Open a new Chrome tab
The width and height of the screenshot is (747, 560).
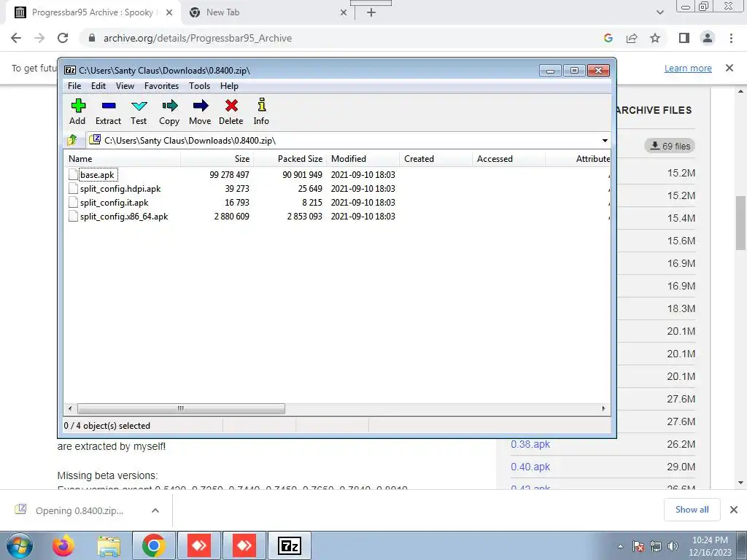click(371, 12)
